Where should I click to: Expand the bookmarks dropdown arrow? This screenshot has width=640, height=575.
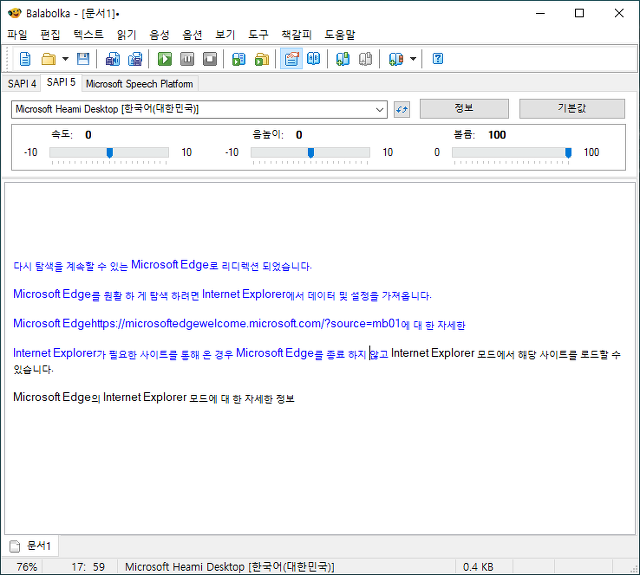click(x=413, y=59)
